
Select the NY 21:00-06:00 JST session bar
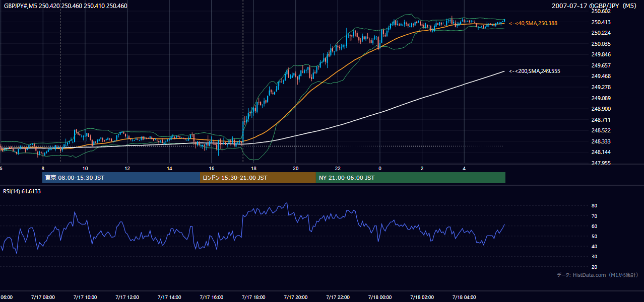click(411, 178)
